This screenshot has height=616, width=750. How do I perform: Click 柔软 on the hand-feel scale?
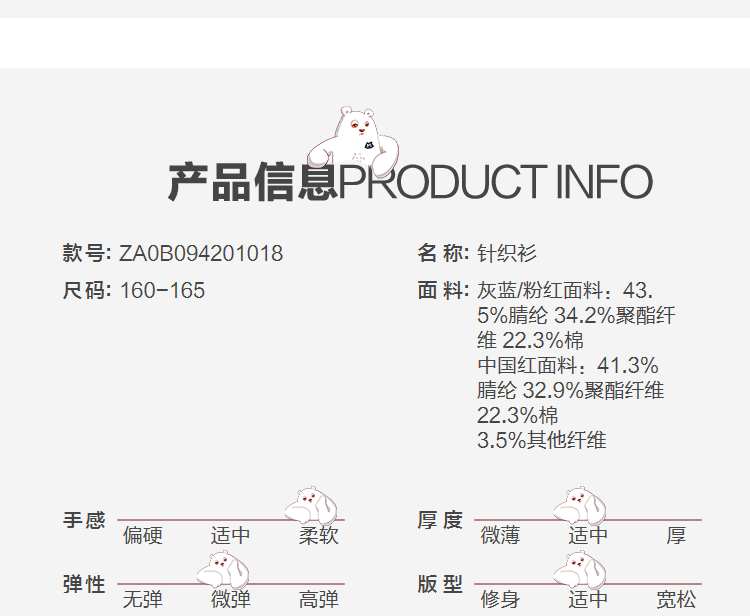(x=319, y=535)
